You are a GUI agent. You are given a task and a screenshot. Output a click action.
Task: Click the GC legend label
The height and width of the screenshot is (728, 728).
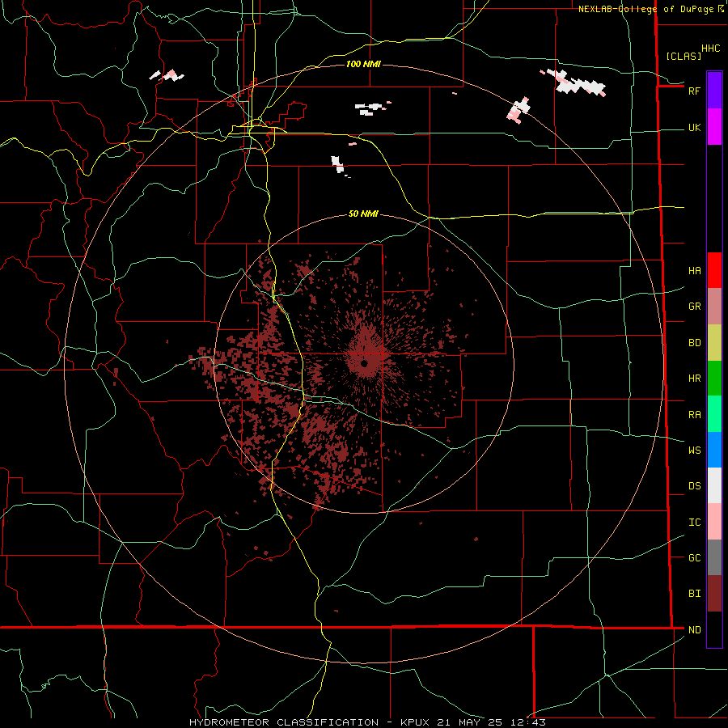[x=694, y=558]
